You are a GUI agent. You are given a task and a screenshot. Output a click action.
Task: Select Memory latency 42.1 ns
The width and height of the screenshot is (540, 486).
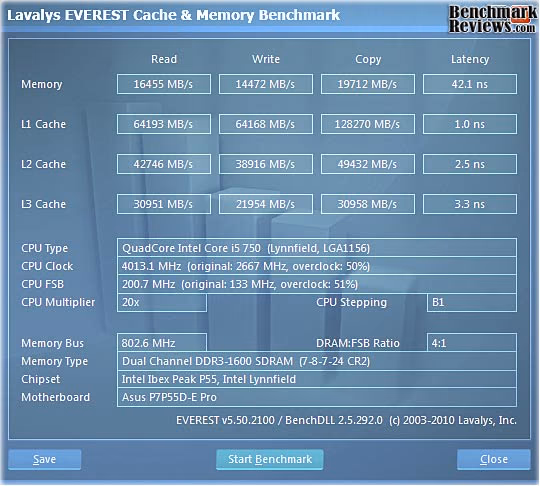pyautogui.click(x=470, y=84)
